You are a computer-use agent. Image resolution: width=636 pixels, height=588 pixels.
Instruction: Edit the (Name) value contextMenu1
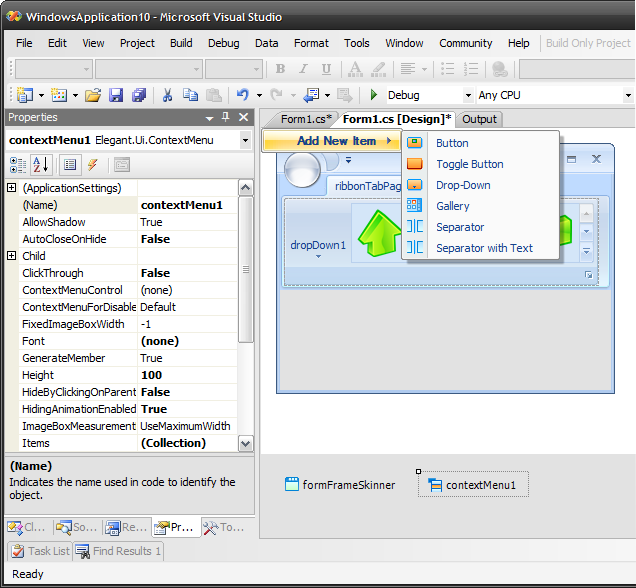[187, 205]
